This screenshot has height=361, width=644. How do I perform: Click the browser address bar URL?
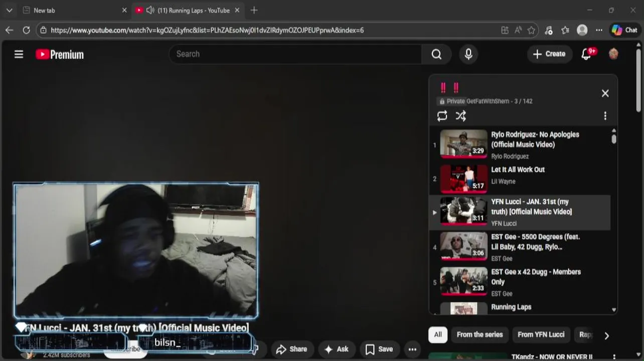tap(207, 30)
